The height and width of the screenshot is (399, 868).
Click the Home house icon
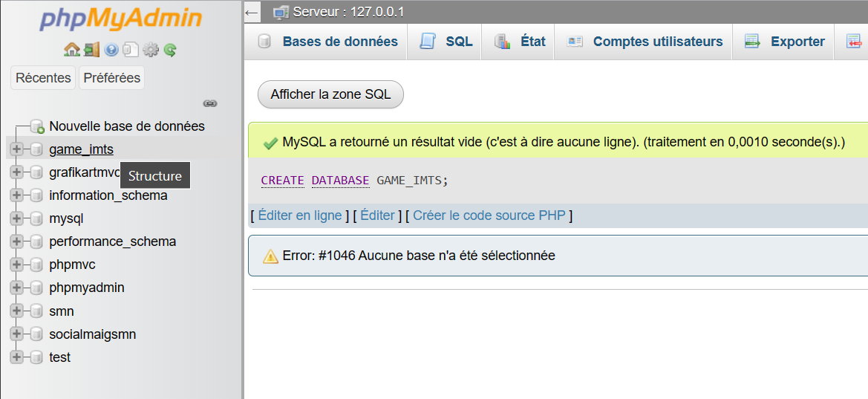coord(72,50)
